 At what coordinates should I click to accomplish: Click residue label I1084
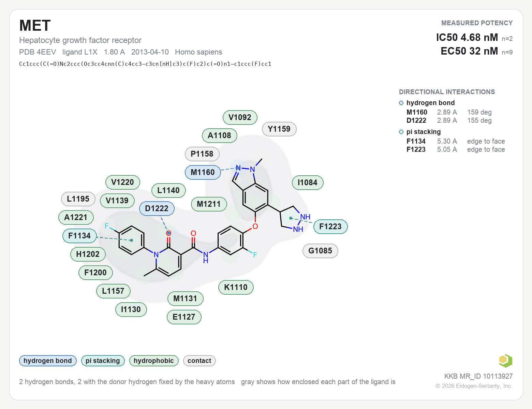(x=308, y=182)
